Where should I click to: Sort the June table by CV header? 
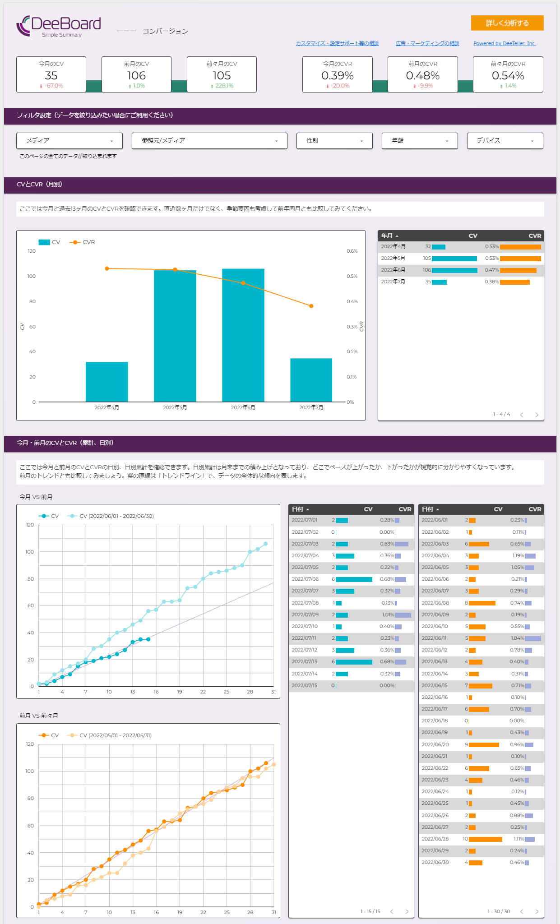pos(498,509)
